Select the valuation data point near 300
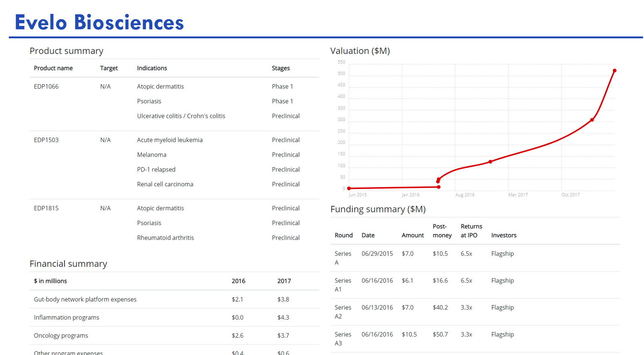644x355 pixels. coord(592,120)
